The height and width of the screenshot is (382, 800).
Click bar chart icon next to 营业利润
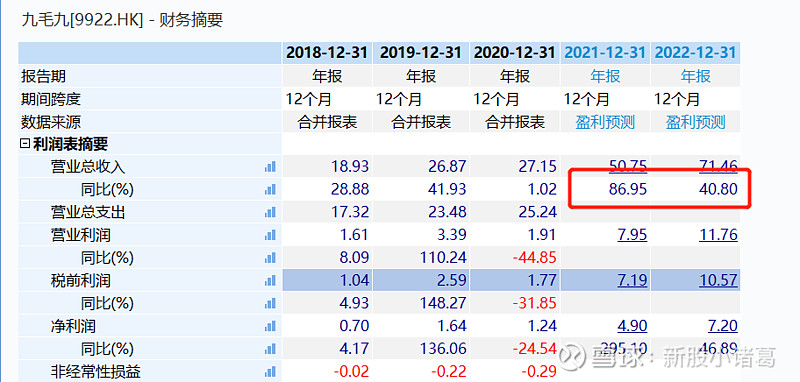pyautogui.click(x=270, y=235)
